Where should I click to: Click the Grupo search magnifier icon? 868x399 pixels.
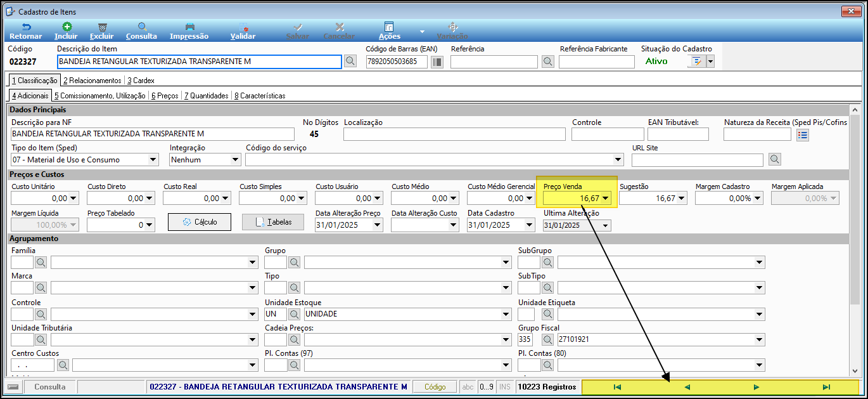294,262
